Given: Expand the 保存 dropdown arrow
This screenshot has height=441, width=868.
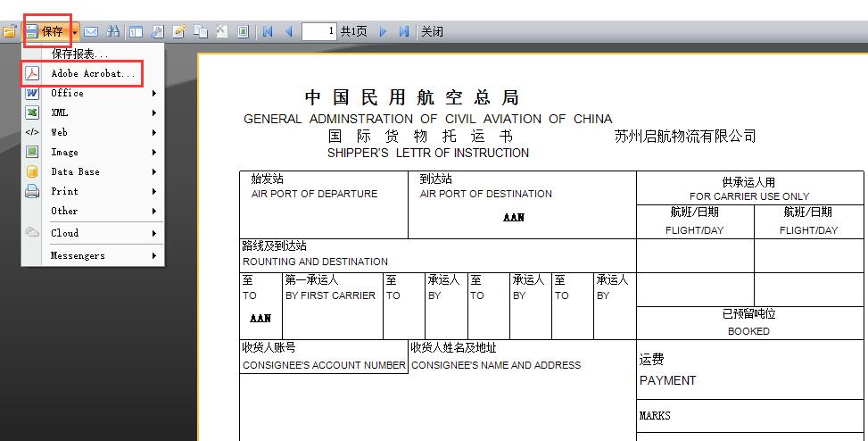Looking at the screenshot, I should (x=76, y=31).
